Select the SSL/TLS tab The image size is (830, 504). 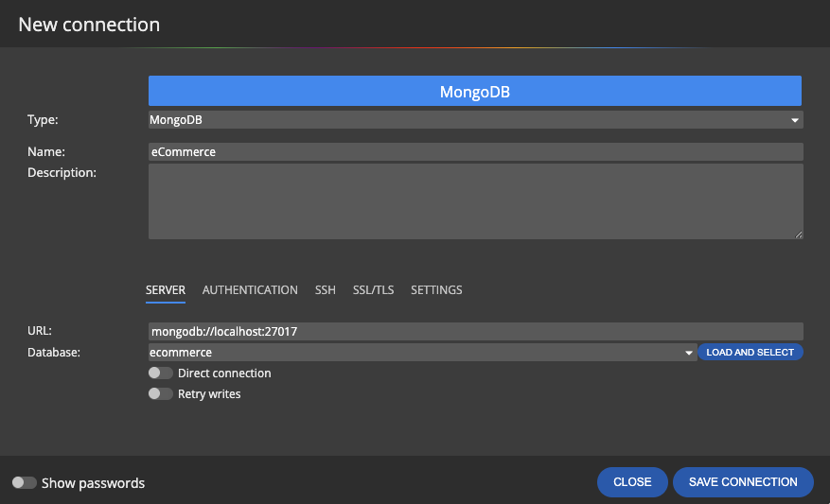click(373, 289)
